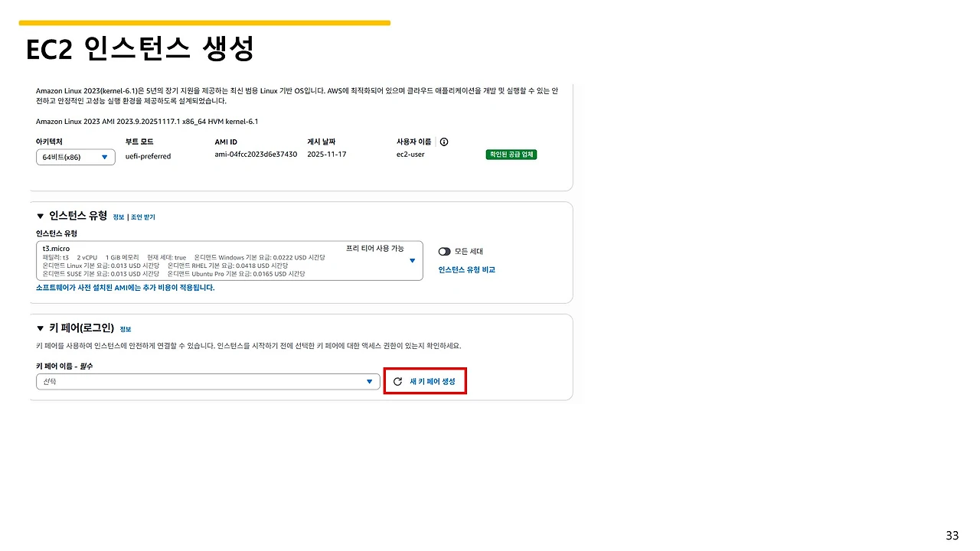Open the 키 페어 이름 선택 dropdown
The image size is (980, 551).
[208, 381]
